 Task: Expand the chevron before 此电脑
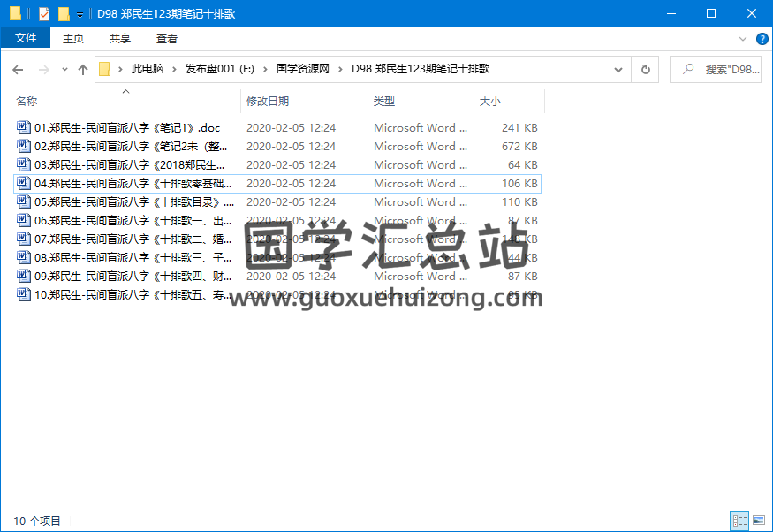click(120, 70)
